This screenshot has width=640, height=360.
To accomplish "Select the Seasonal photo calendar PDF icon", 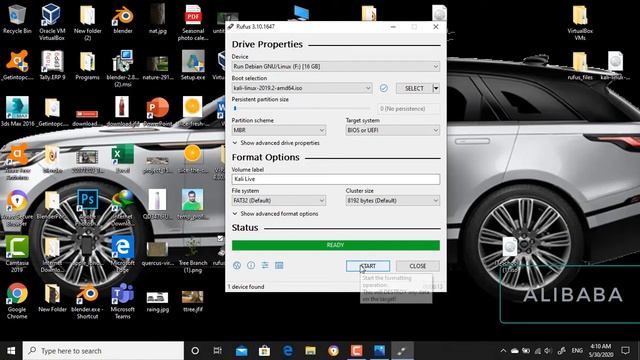I will [193, 22].
